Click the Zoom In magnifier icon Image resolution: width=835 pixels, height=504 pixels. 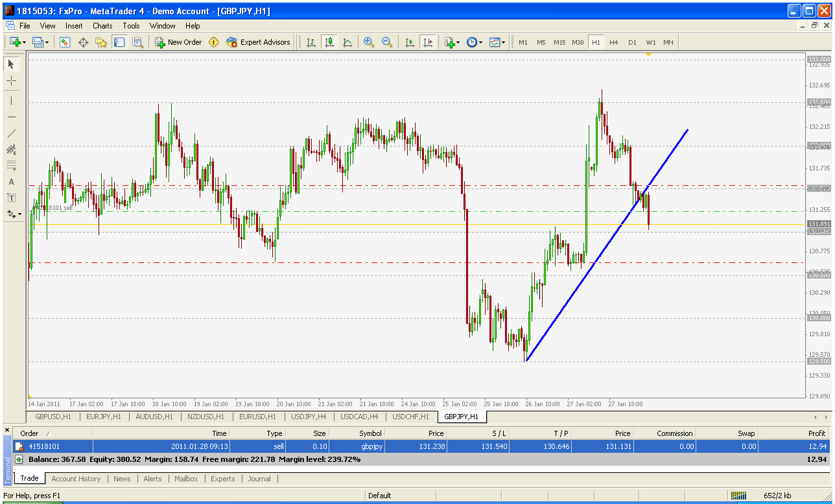369,42
